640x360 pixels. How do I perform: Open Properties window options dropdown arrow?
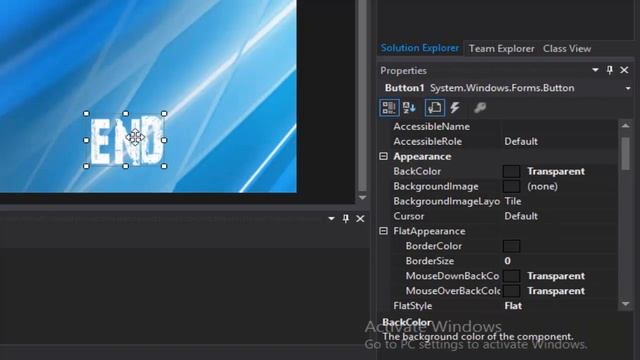pyautogui.click(x=595, y=70)
